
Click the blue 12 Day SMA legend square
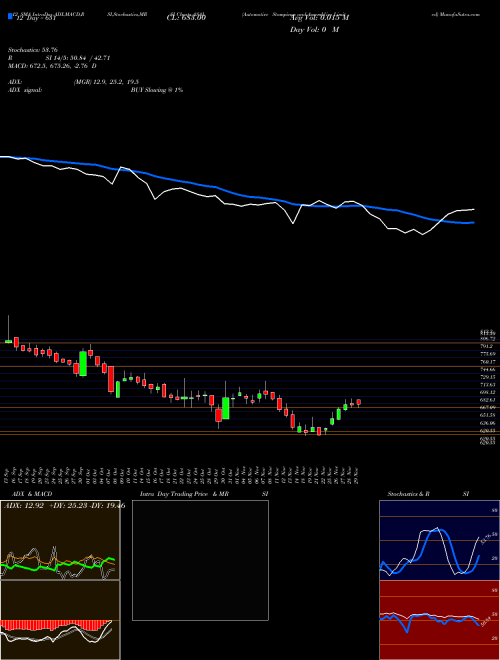click(x=10, y=17)
